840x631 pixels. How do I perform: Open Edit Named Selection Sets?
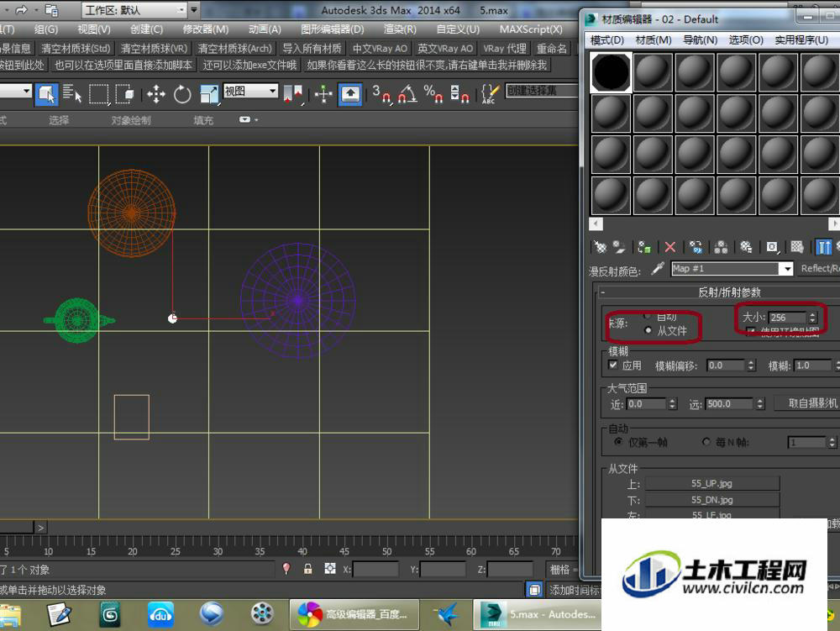click(491, 94)
